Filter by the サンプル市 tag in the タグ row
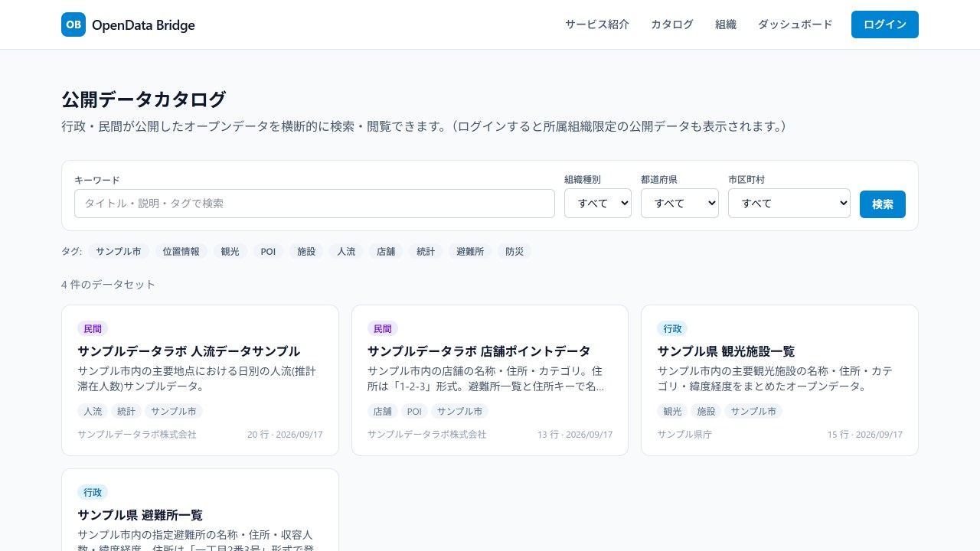The width and height of the screenshot is (980, 551). click(x=119, y=251)
